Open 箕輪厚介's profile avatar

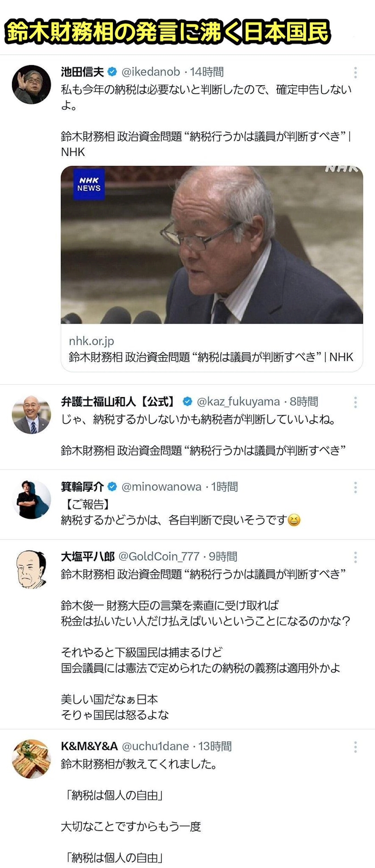pos(31,499)
